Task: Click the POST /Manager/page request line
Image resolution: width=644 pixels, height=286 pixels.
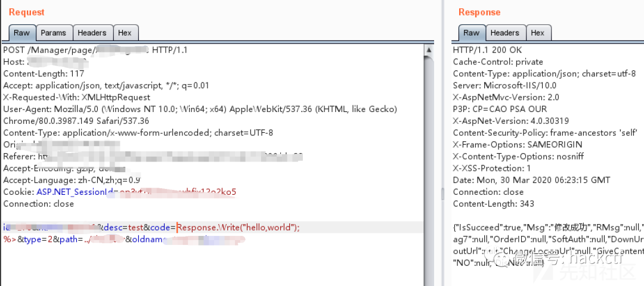Action: click(95, 50)
